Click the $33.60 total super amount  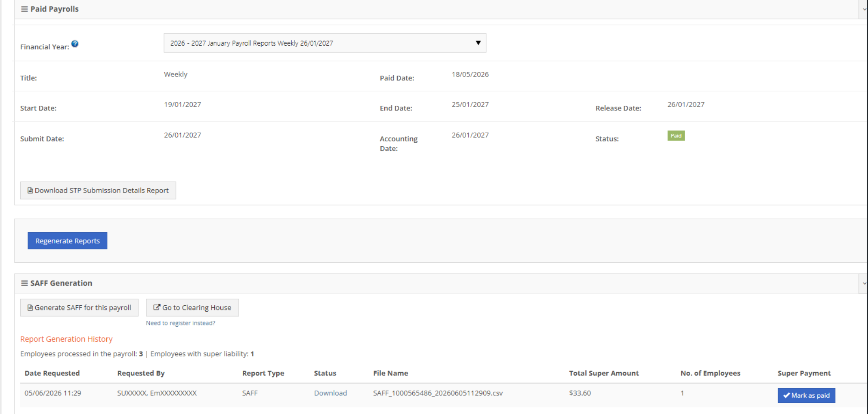tap(580, 393)
